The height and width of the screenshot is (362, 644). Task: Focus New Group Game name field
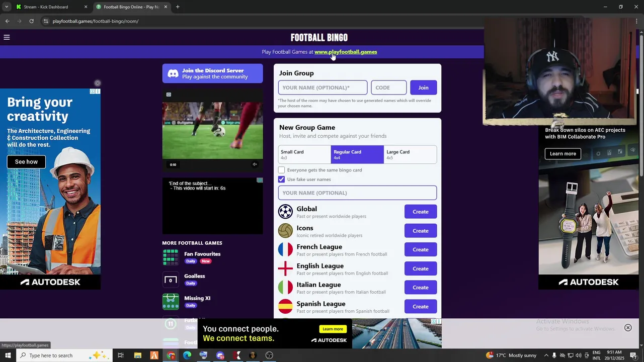[357, 193]
